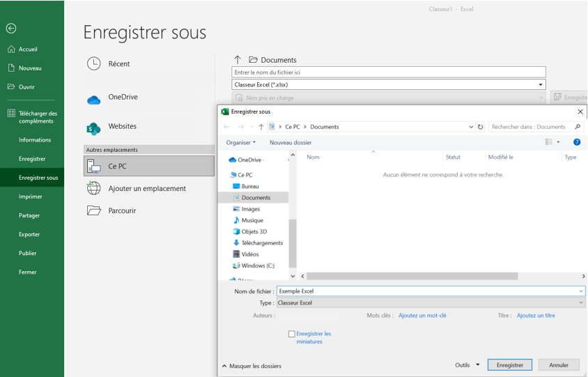
Task: Collapse folders with Masquer les dossiers
Action: [252, 366]
